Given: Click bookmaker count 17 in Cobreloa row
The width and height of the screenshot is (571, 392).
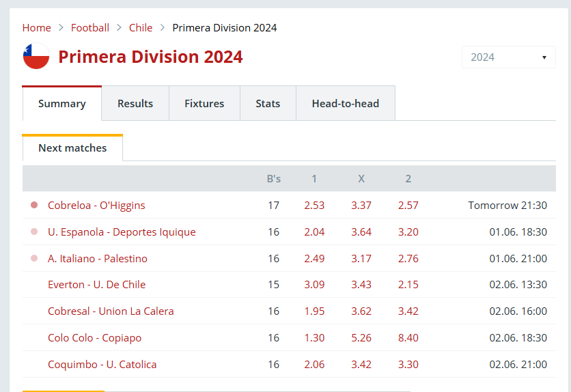Looking at the screenshot, I should tap(273, 206).
